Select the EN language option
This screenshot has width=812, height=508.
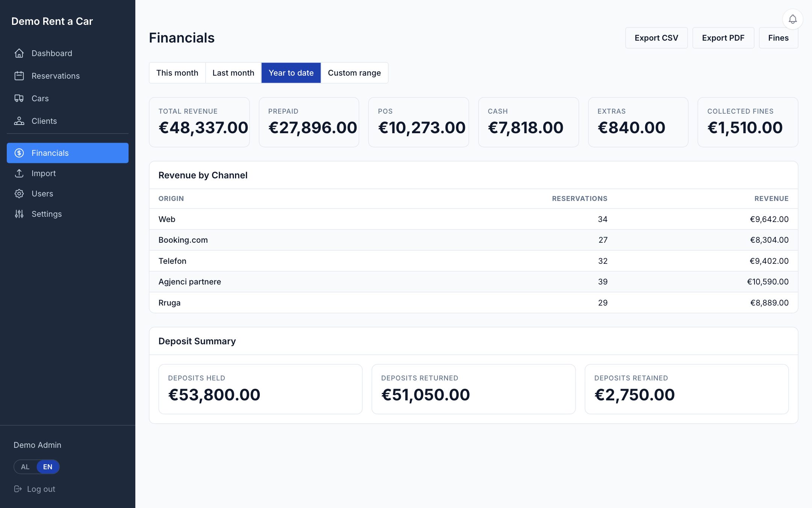point(48,467)
